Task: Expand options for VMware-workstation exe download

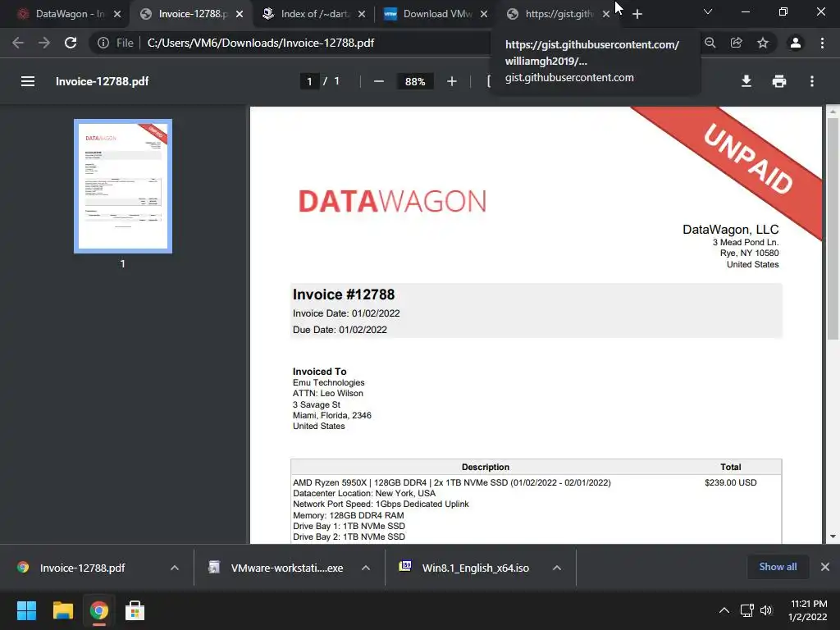Action: (366, 568)
